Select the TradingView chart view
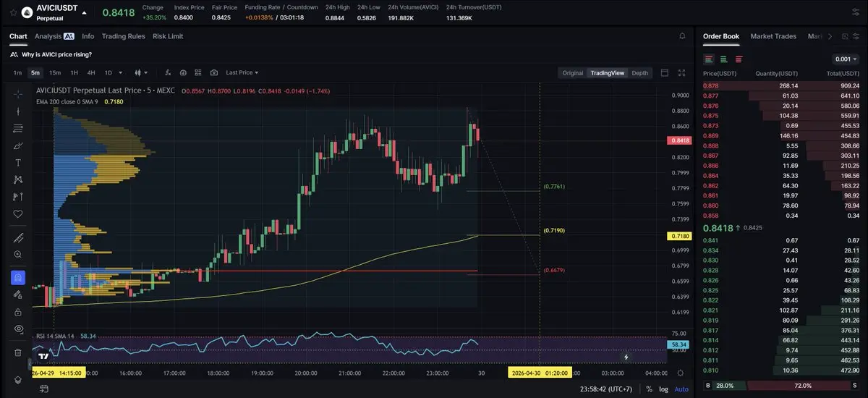The width and height of the screenshot is (868, 398). [607, 73]
